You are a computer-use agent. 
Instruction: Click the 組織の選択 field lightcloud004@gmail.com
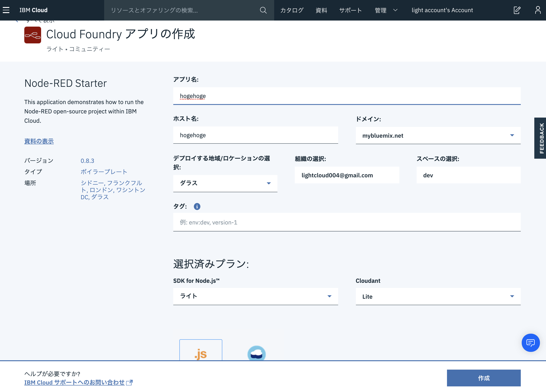pos(347,175)
